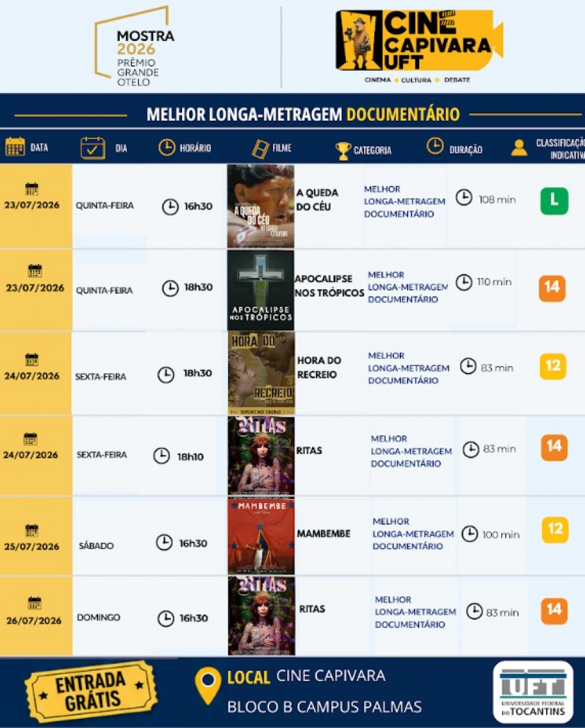The image size is (585, 728).
Task: Open the A Queda do Céu poster
Action: [x=261, y=206]
